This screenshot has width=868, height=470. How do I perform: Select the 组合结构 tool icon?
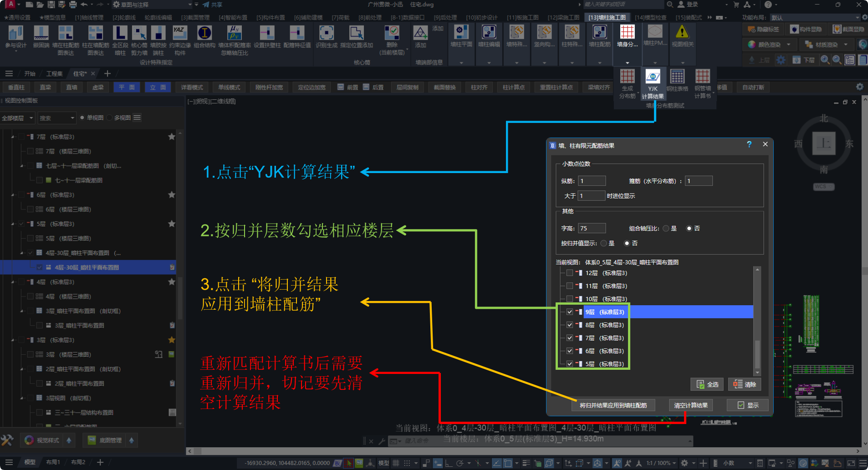(x=204, y=33)
